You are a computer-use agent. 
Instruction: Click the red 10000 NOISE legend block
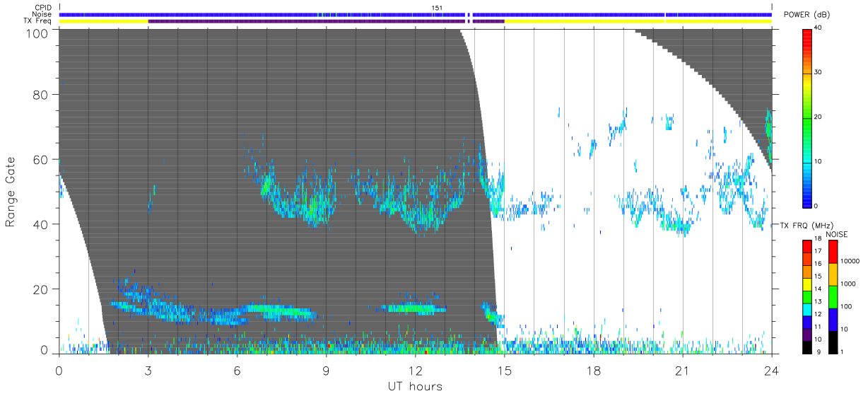833,252
